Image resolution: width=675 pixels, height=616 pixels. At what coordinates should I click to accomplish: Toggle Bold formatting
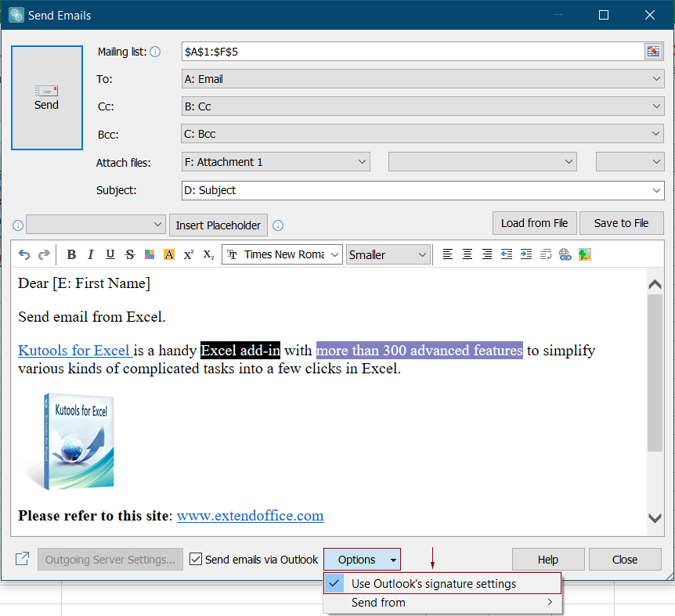[71, 254]
